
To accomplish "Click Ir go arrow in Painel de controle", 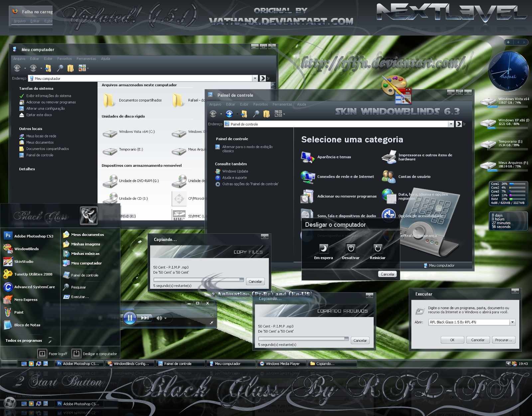I will [x=459, y=124].
